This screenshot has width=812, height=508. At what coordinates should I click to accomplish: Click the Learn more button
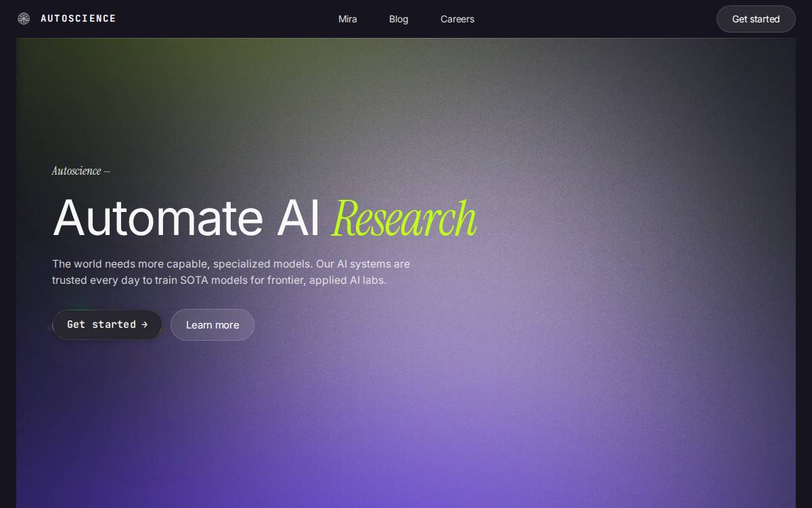coord(212,325)
